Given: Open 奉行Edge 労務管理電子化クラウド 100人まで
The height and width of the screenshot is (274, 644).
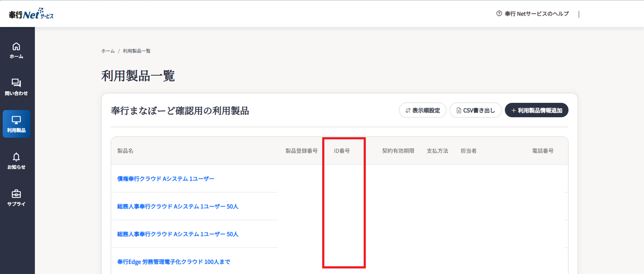Looking at the screenshot, I should 173,262.
